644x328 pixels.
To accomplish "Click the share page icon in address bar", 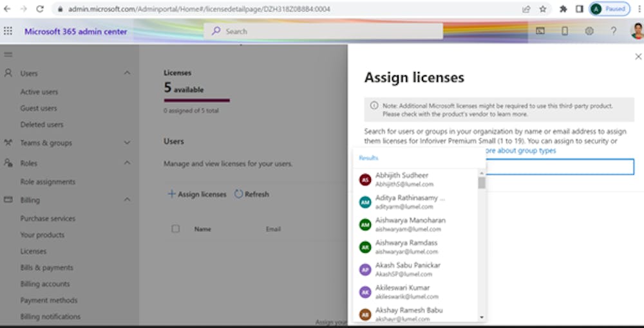I will 526,9.
